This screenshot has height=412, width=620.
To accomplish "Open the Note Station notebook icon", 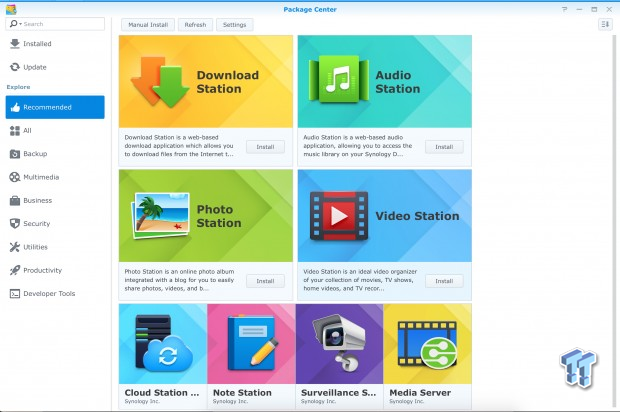I will [x=251, y=342].
